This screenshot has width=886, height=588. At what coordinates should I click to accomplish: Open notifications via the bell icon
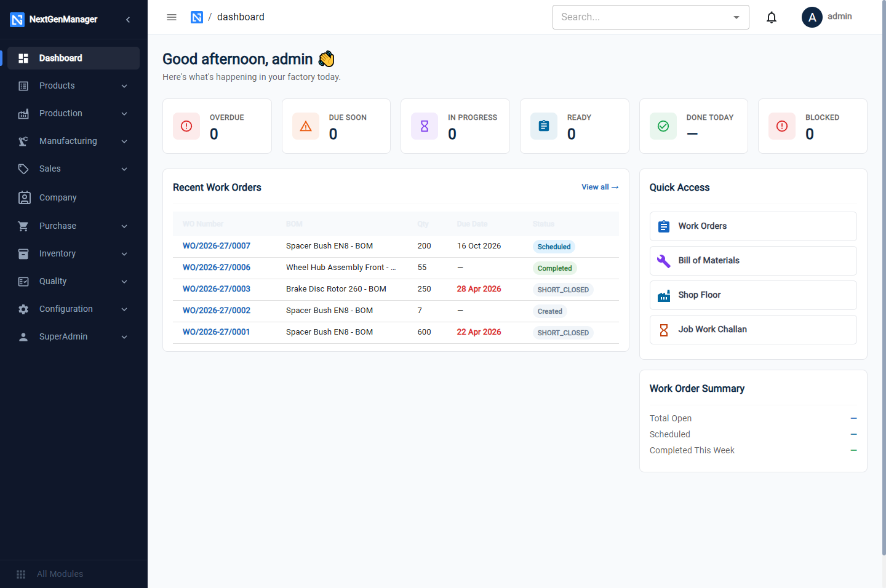[772, 17]
